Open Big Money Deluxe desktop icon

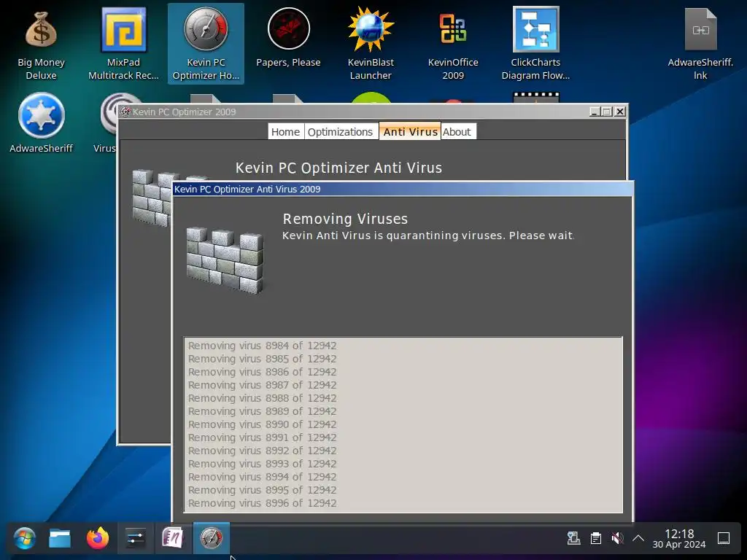(41, 44)
